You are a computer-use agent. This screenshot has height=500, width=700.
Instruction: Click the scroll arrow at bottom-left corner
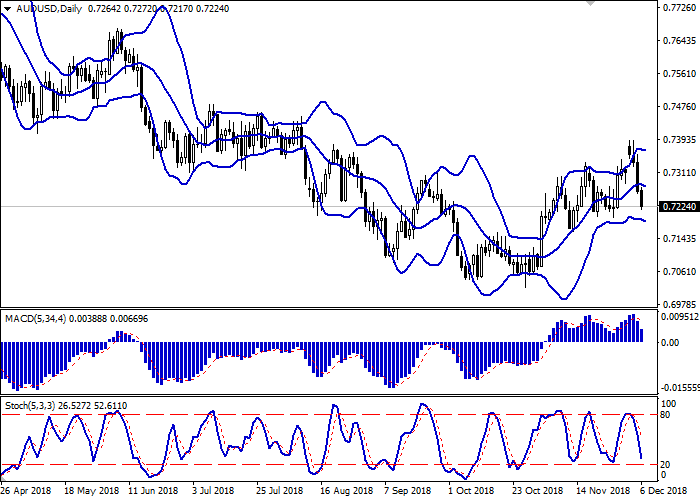coord(3,478)
